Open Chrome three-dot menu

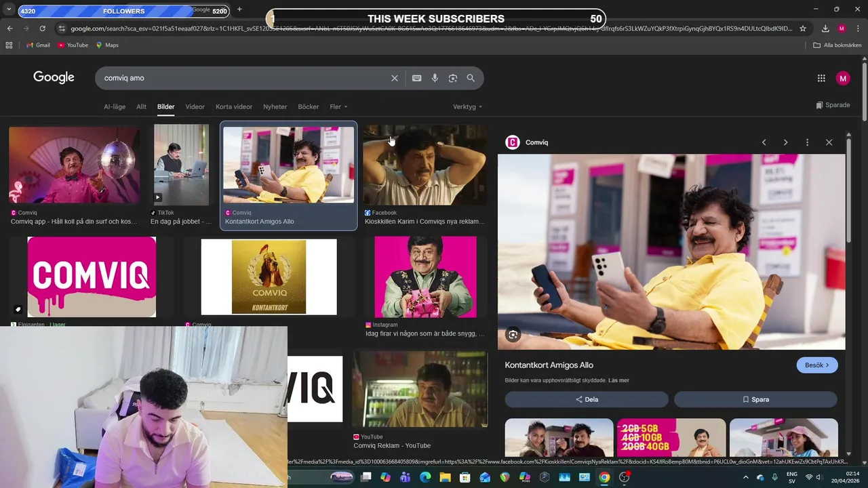858,28
